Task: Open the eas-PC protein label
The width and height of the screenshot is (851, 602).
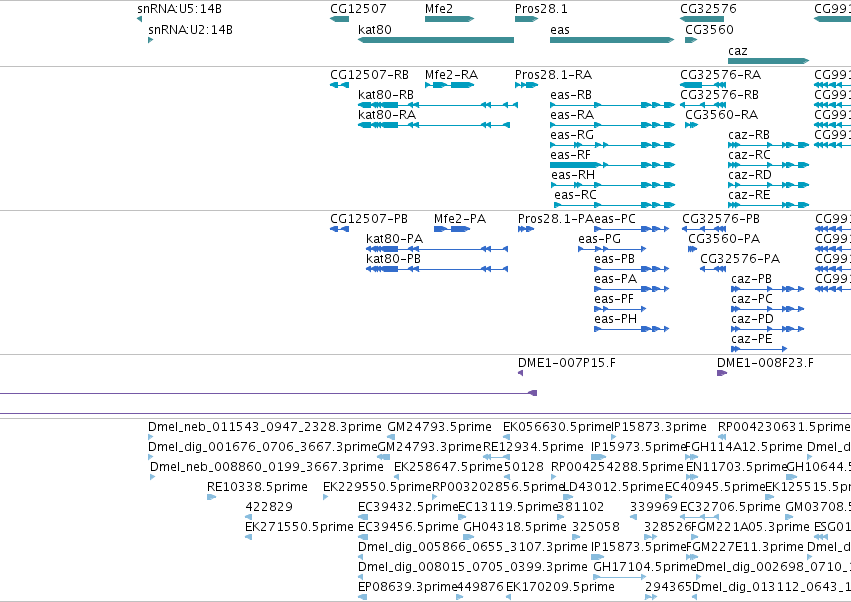Action: point(615,219)
